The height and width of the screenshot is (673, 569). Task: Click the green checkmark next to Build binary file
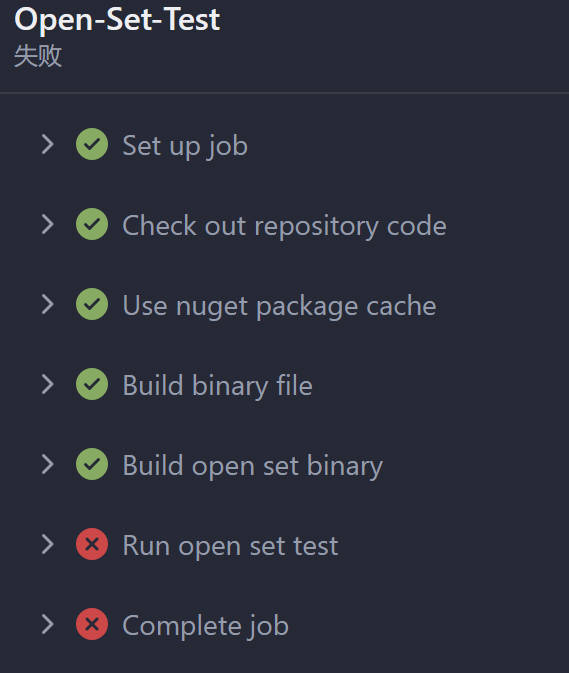pyautogui.click(x=92, y=384)
